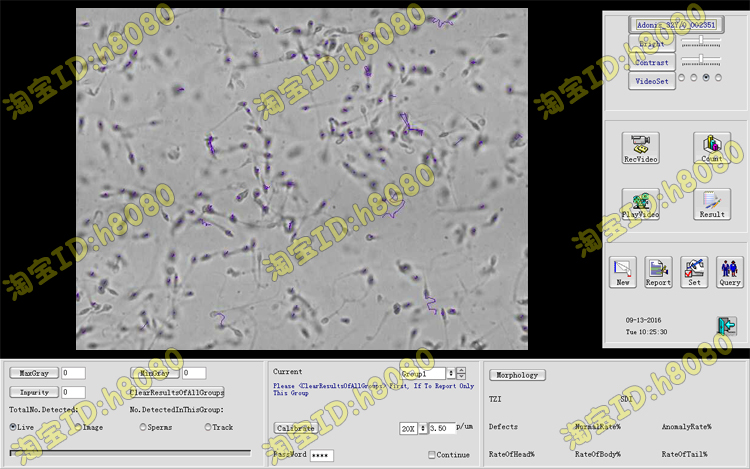Open the Group1 dropdown arrow
This screenshot has width=750, height=469.
tap(450, 373)
